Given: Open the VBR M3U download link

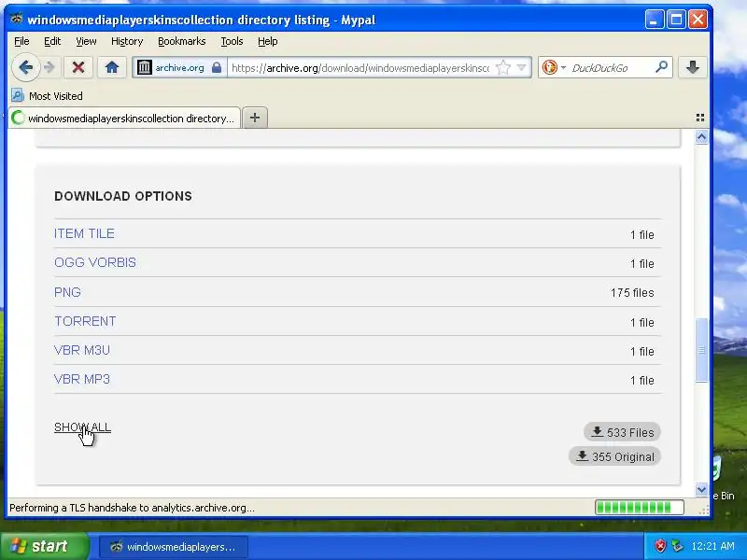Looking at the screenshot, I should click(x=82, y=350).
